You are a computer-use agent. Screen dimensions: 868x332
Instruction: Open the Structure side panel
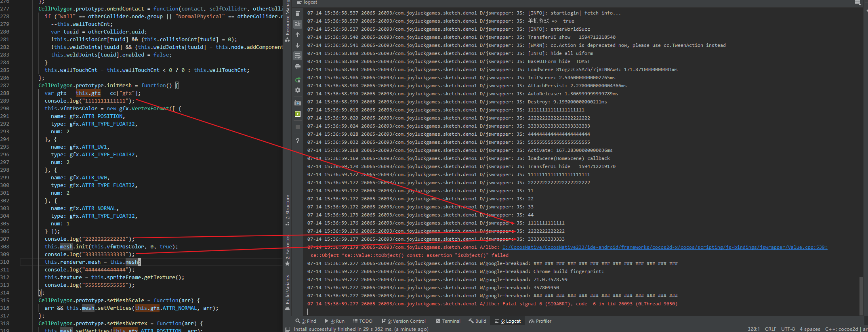coord(288,210)
